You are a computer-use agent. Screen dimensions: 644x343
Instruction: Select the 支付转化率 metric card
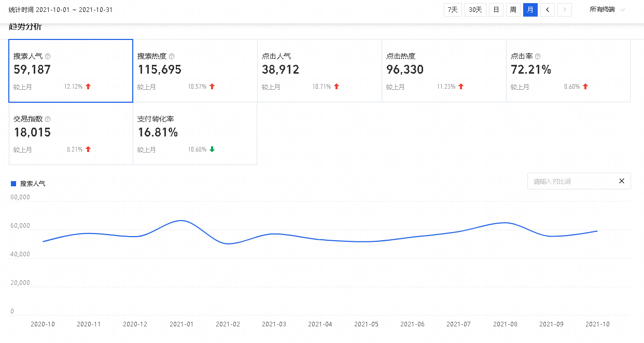point(195,134)
